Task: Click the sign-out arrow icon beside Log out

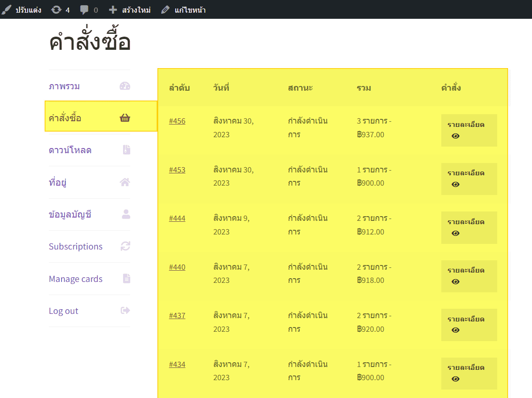Action: pos(125,311)
